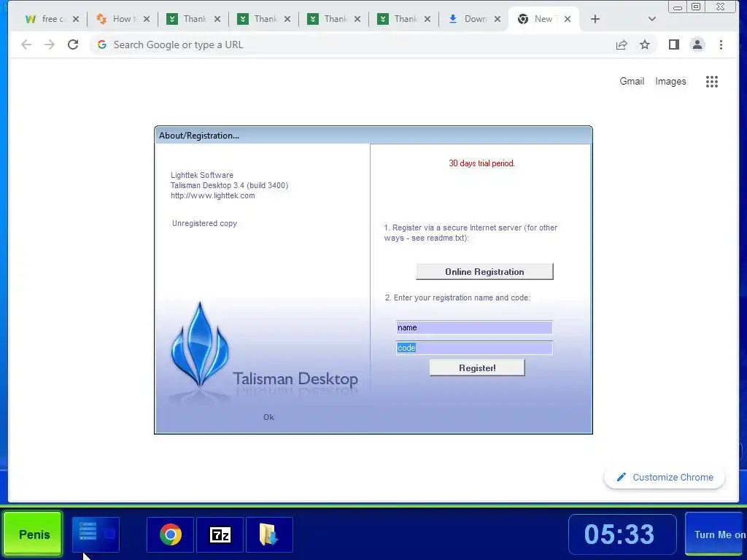Click the 'http://www.lighttek.com' text
Screen dimensions: 747x560
[212, 195]
